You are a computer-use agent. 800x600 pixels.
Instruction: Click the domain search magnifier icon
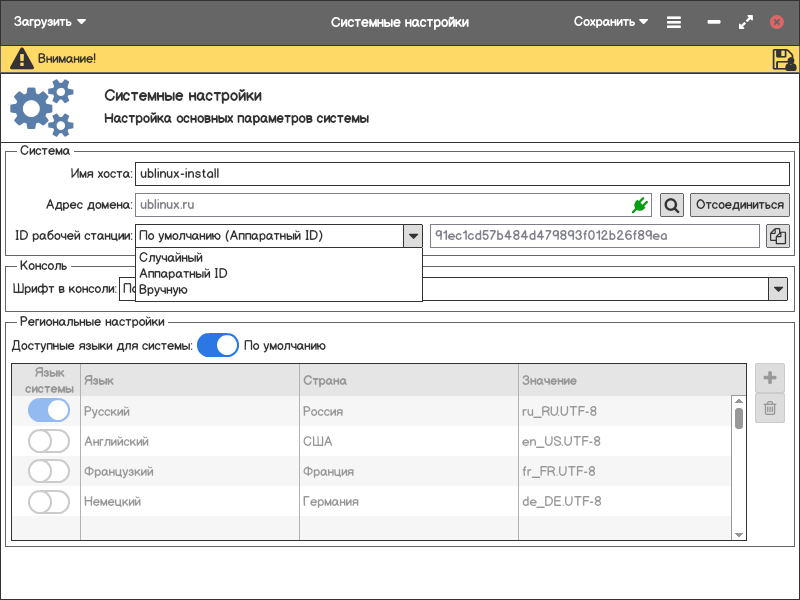click(672, 205)
